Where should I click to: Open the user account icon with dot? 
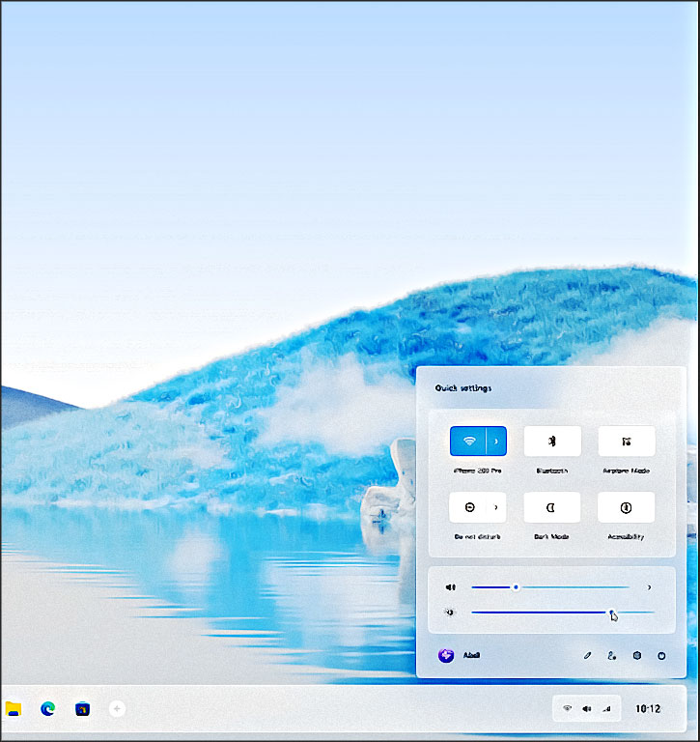coord(611,655)
